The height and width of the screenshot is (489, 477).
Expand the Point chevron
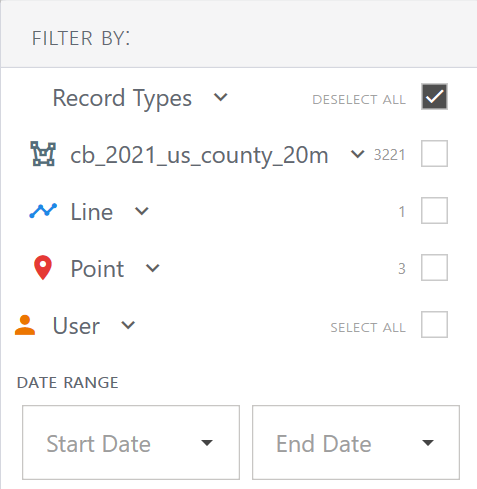pos(153,268)
